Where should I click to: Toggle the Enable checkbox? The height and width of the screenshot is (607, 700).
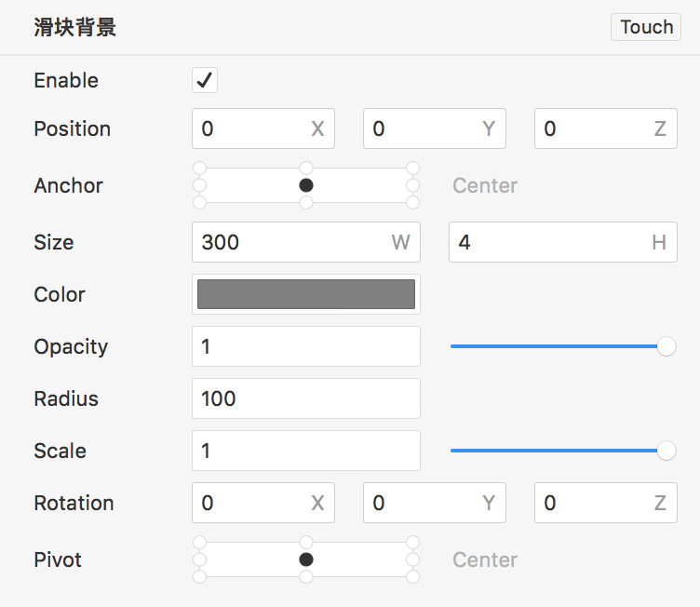pyautogui.click(x=205, y=80)
